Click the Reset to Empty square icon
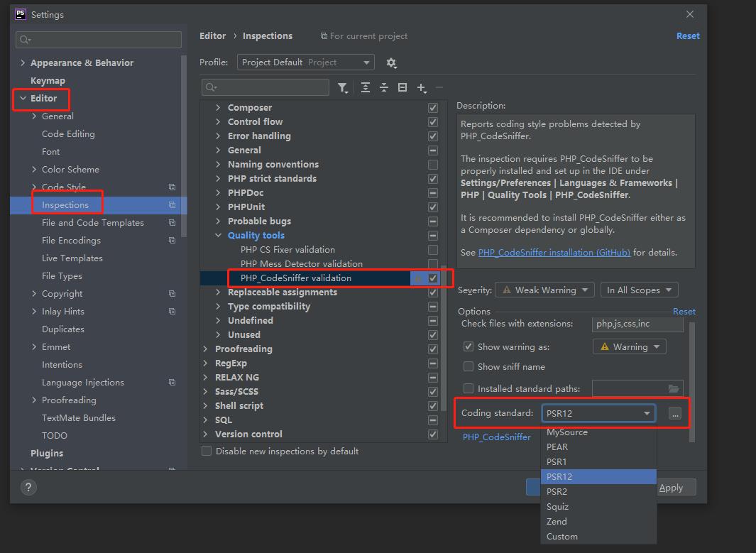This screenshot has width=756, height=553. pyautogui.click(x=402, y=87)
